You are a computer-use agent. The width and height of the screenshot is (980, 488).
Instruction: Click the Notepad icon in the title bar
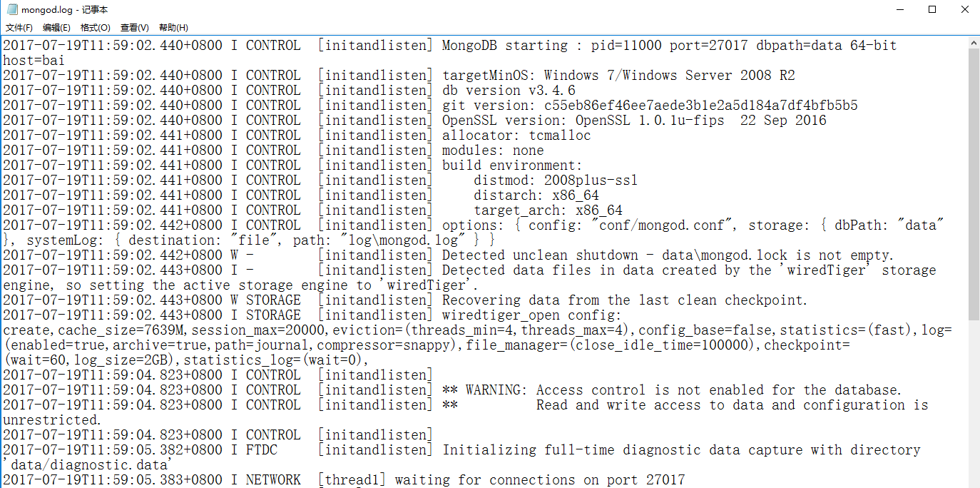coord(11,9)
